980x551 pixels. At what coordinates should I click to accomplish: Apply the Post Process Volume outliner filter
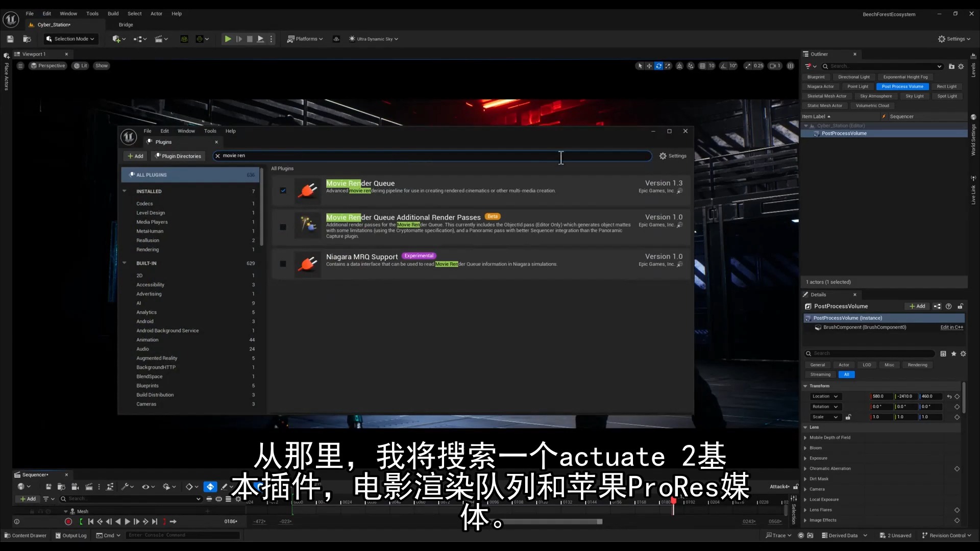point(902,87)
